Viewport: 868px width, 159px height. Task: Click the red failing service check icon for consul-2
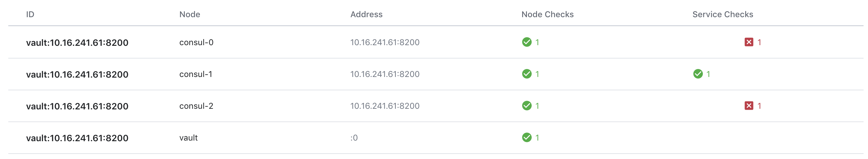749,106
